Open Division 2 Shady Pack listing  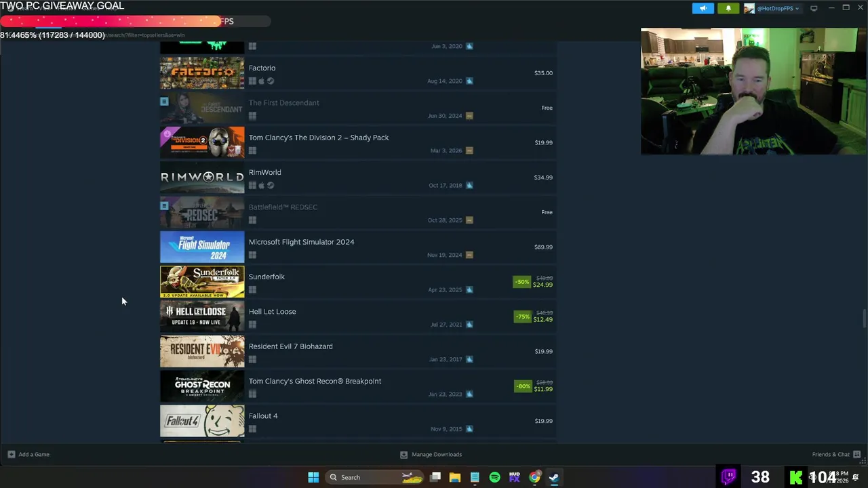pyautogui.click(x=358, y=142)
